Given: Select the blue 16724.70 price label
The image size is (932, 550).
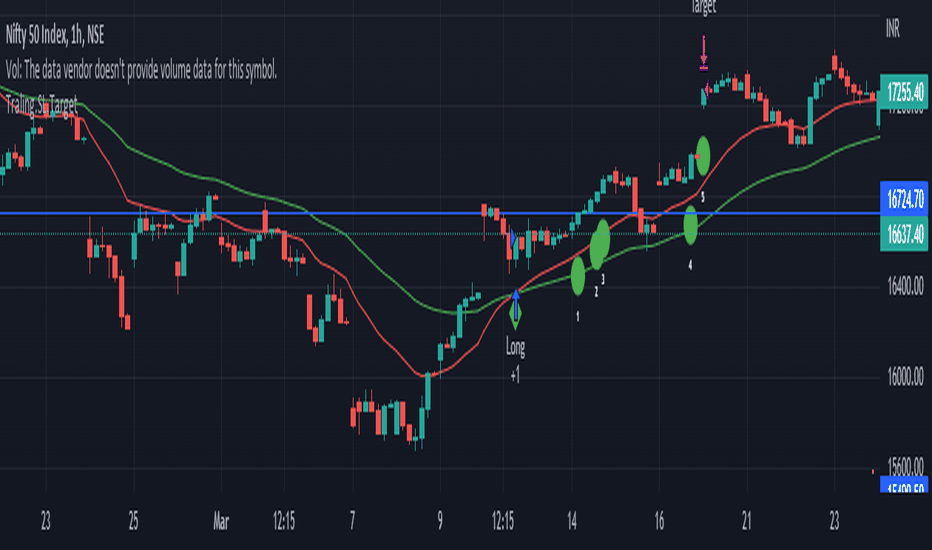Looking at the screenshot, I should click(x=903, y=199).
